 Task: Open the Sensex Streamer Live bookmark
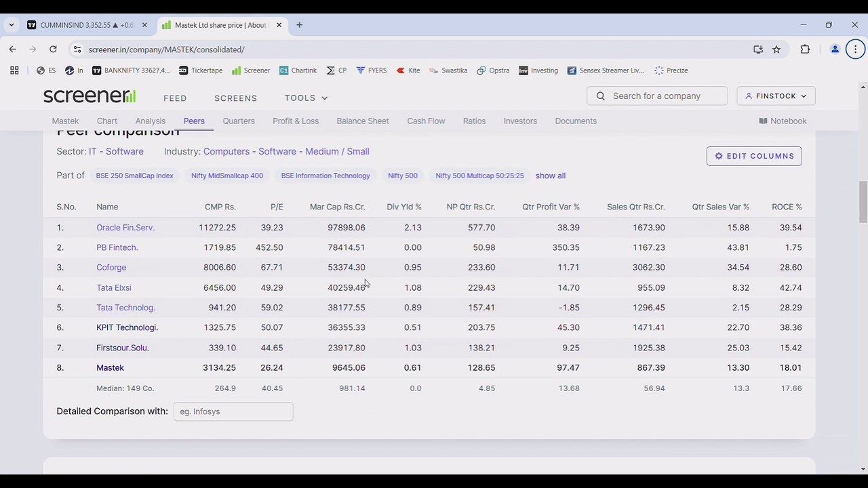(606, 70)
